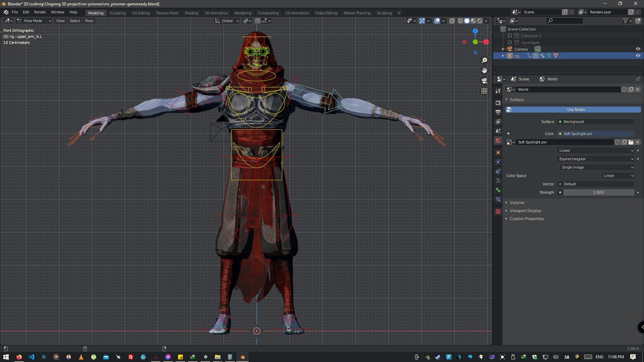Select rendered viewport shading
This screenshot has width=644, height=362.
(x=480, y=21)
